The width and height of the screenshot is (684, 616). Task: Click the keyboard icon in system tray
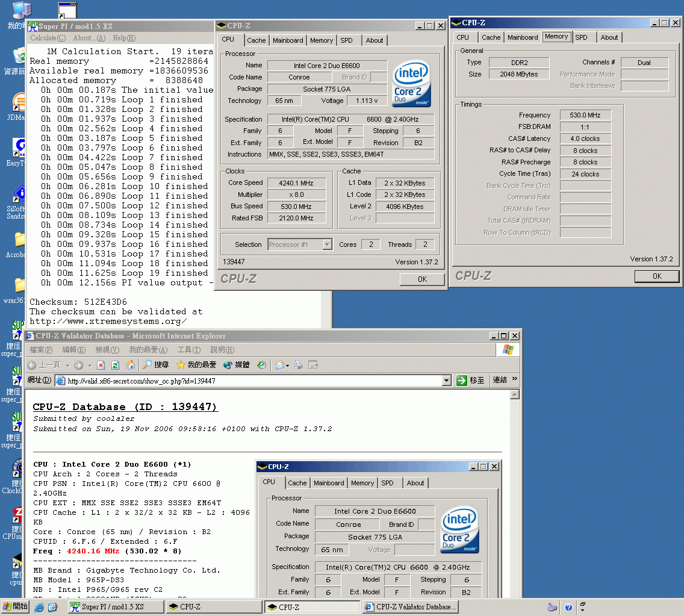coord(552,608)
